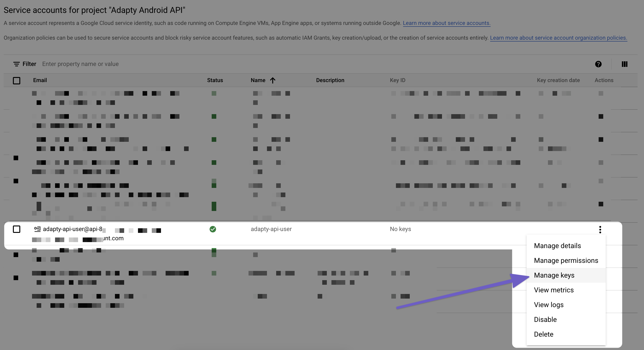Open Manage permissions from context menu
The width and height of the screenshot is (644, 350).
[566, 261]
